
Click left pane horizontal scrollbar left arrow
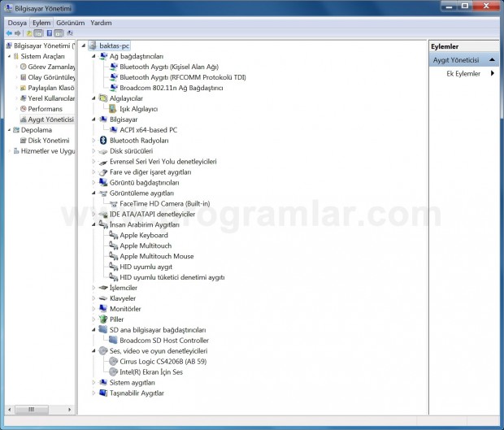pos(9,410)
